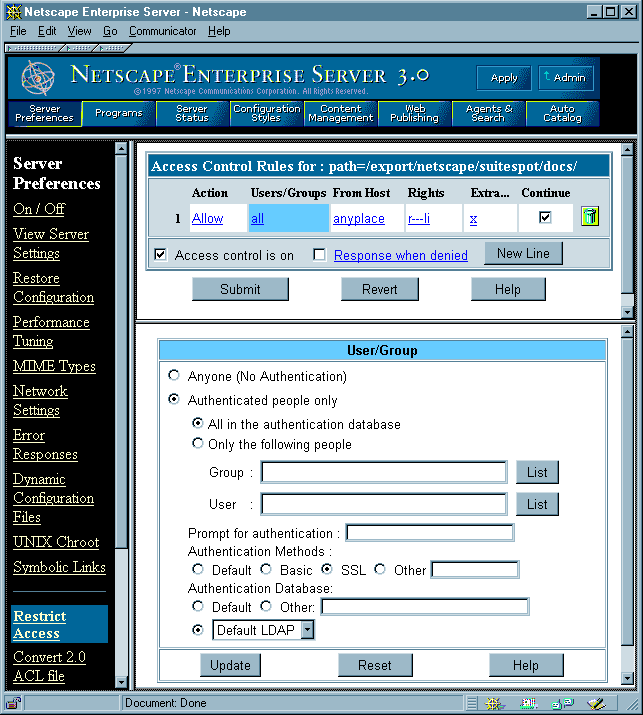Switch to Web Publishing tab
This screenshot has width=643, height=715.
tap(415, 113)
